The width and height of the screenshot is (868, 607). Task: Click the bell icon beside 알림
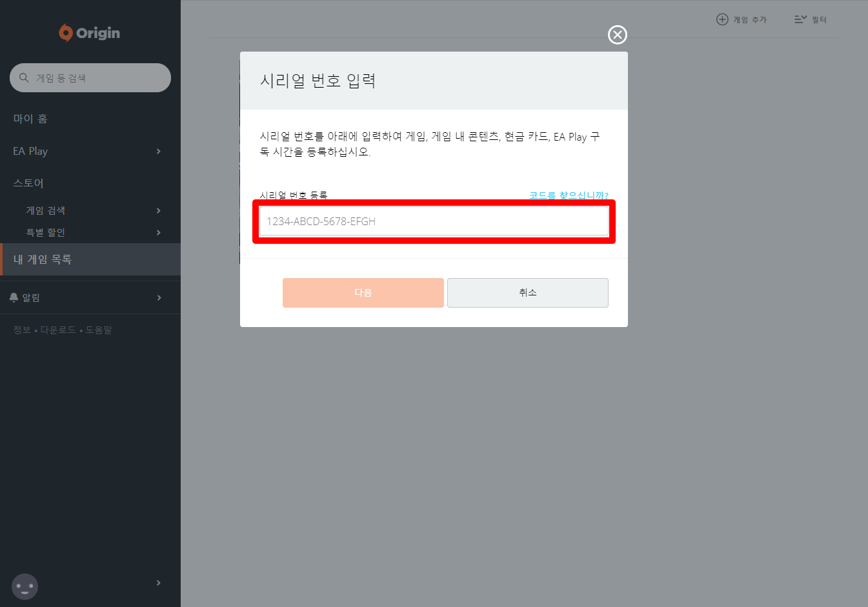14,297
